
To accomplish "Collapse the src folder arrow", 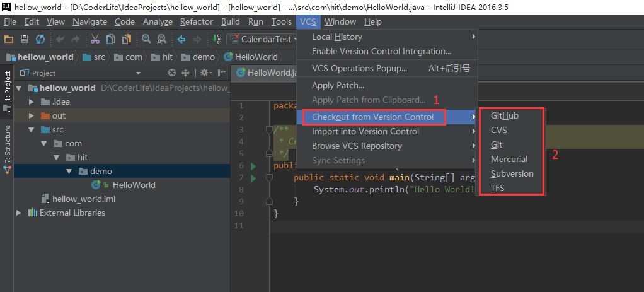I will 32,130.
